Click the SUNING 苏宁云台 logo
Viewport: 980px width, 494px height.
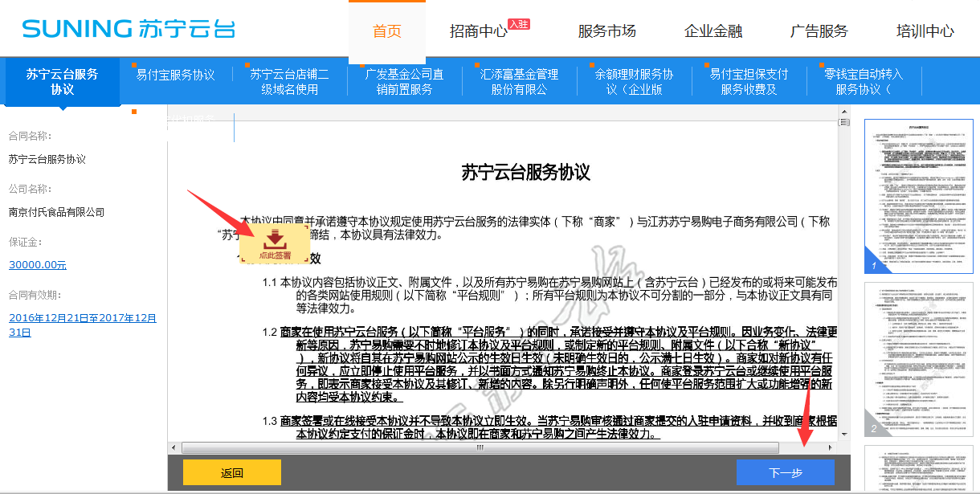(x=129, y=30)
